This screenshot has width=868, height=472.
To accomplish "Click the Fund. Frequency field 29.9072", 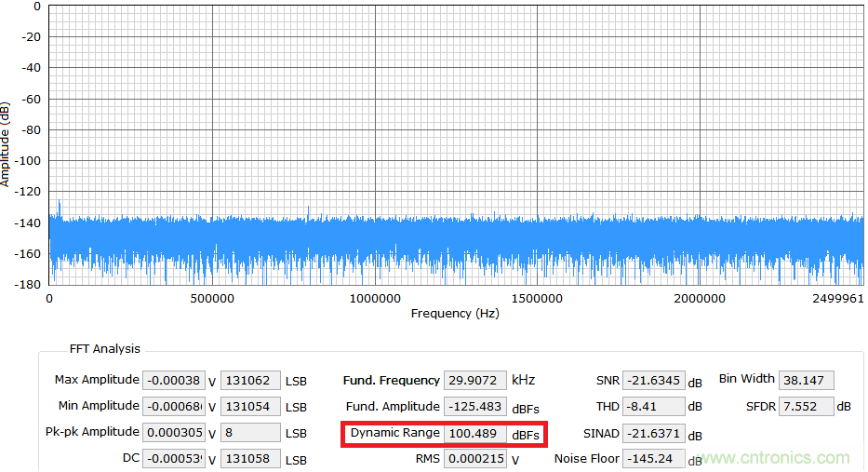I will 475,380.
